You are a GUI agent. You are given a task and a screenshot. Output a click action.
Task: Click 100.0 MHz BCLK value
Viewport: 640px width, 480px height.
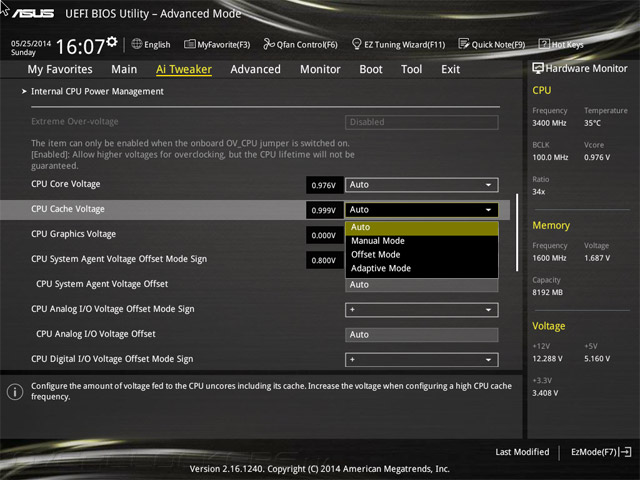click(550, 157)
